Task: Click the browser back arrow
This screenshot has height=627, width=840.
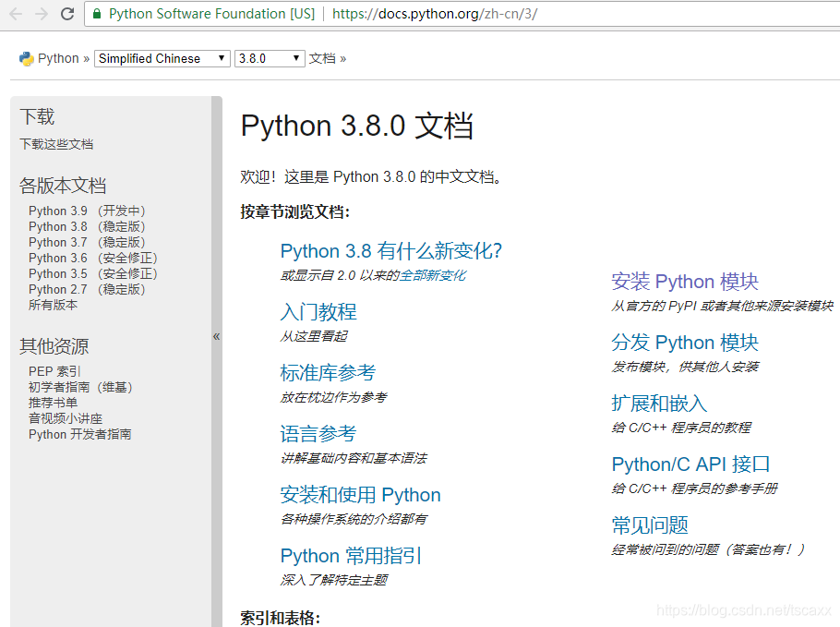Action: (x=16, y=14)
